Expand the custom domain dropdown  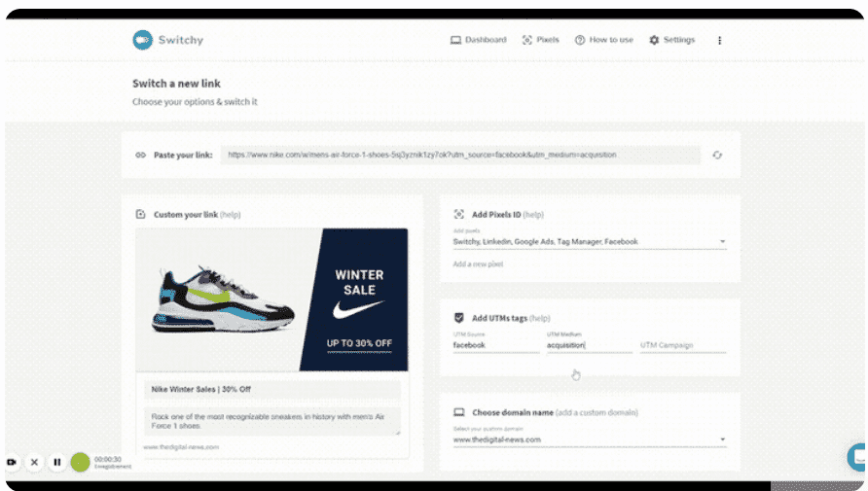click(x=722, y=439)
